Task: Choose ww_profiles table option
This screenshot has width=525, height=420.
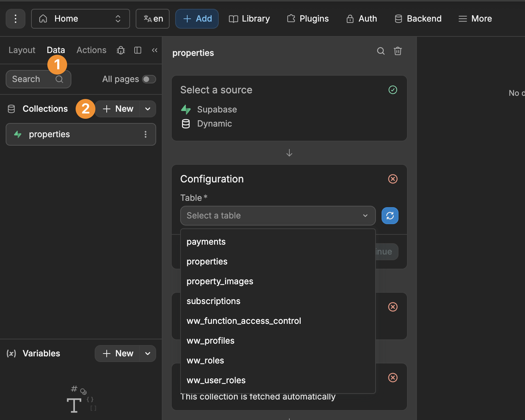Action: 210,341
